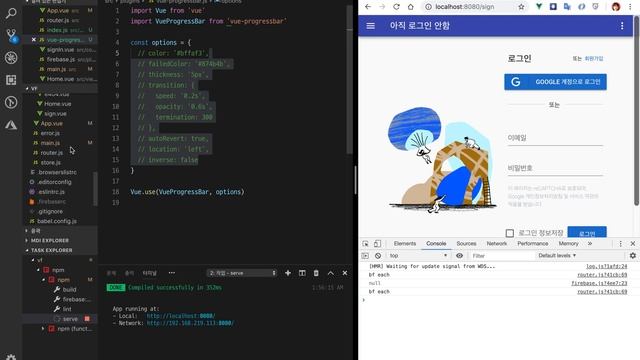Clear the DevTools console
Image resolution: width=640 pixels, height=360 pixels.
[x=378, y=256]
